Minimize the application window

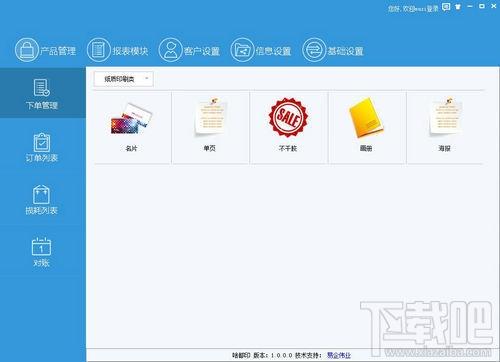[x=470, y=6]
